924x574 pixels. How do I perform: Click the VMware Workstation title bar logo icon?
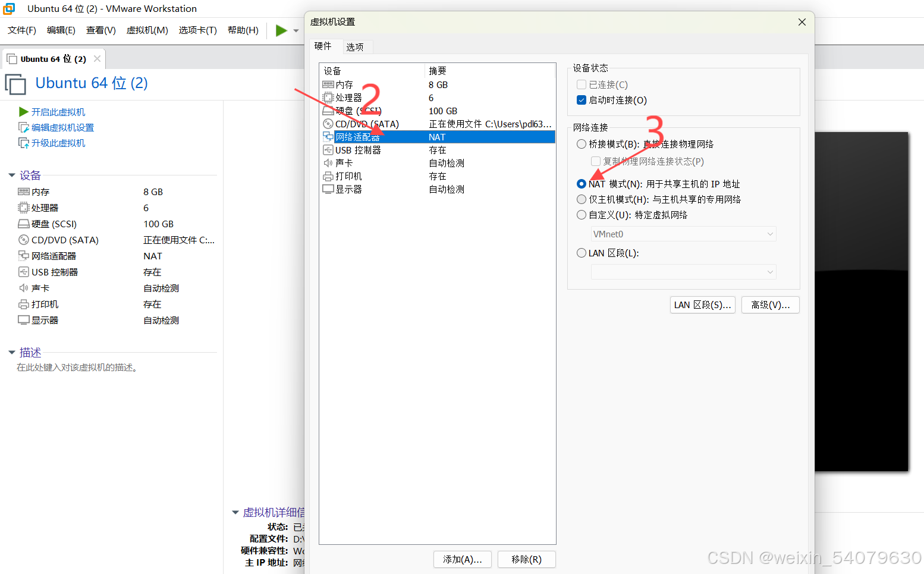(x=9, y=9)
